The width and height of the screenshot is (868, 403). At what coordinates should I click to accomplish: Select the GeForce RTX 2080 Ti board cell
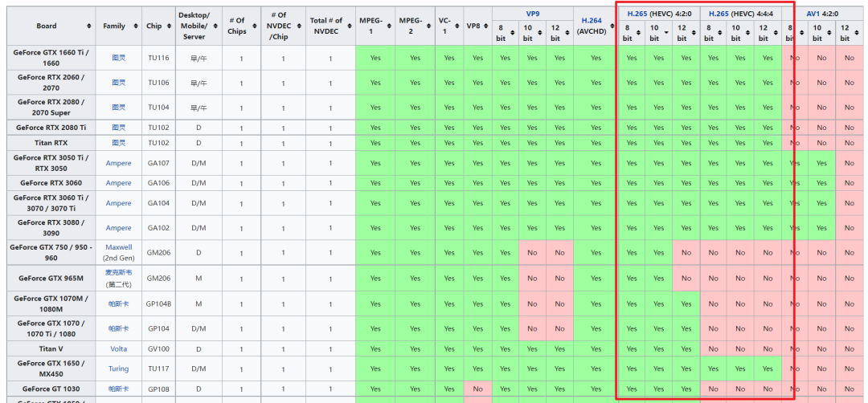51,127
